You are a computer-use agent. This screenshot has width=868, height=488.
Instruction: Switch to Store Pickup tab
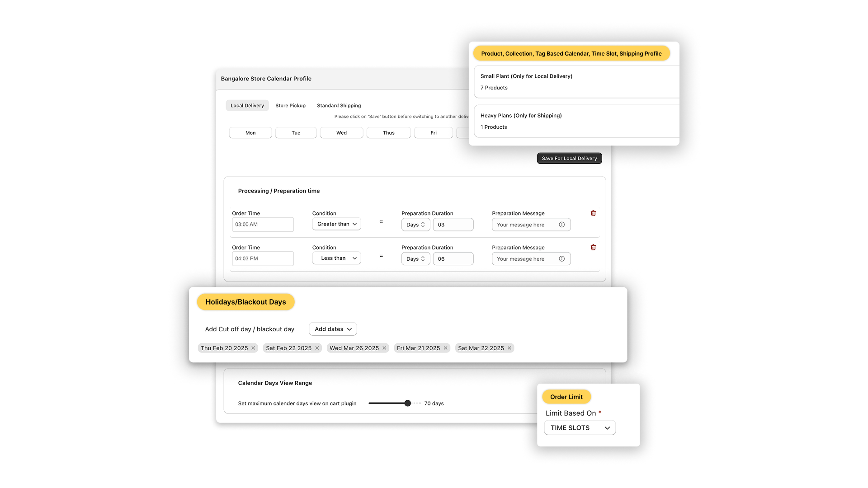click(290, 106)
